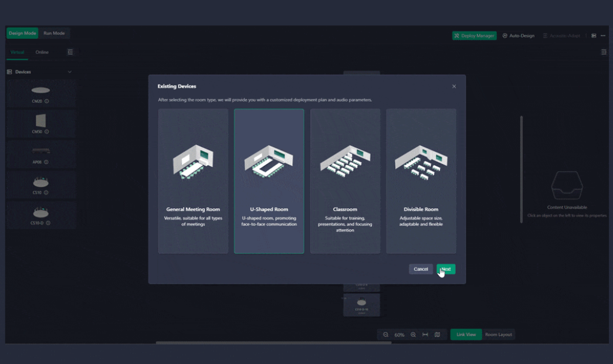Click the fit-to-width icon

click(x=425, y=335)
